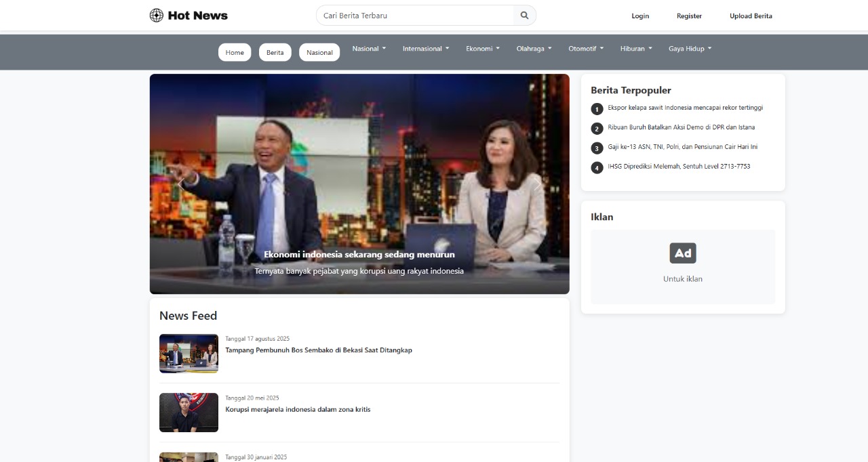The height and width of the screenshot is (462, 868).
Task: Expand the Nasional dropdown menu
Action: pos(369,49)
